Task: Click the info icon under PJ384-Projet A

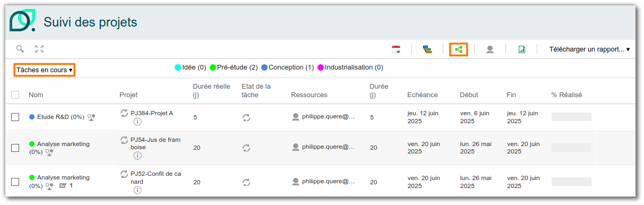Action: (x=137, y=122)
